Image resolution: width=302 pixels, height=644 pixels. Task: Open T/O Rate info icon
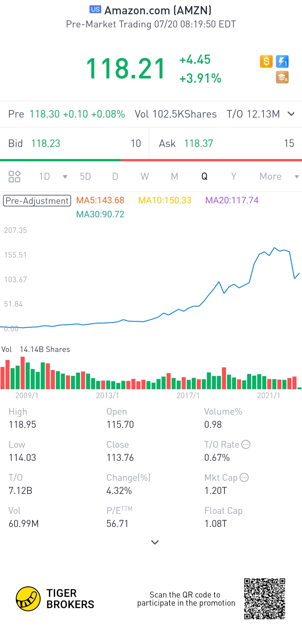click(x=246, y=444)
